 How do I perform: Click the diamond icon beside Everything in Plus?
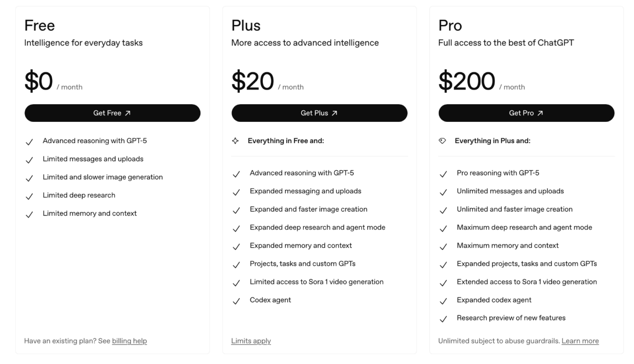[442, 141]
